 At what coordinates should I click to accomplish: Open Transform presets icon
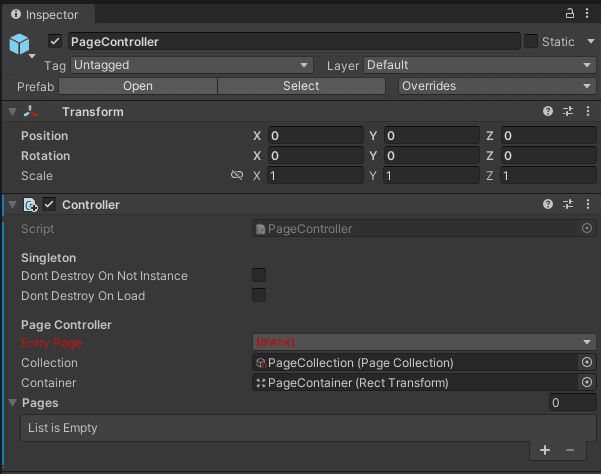pos(568,111)
